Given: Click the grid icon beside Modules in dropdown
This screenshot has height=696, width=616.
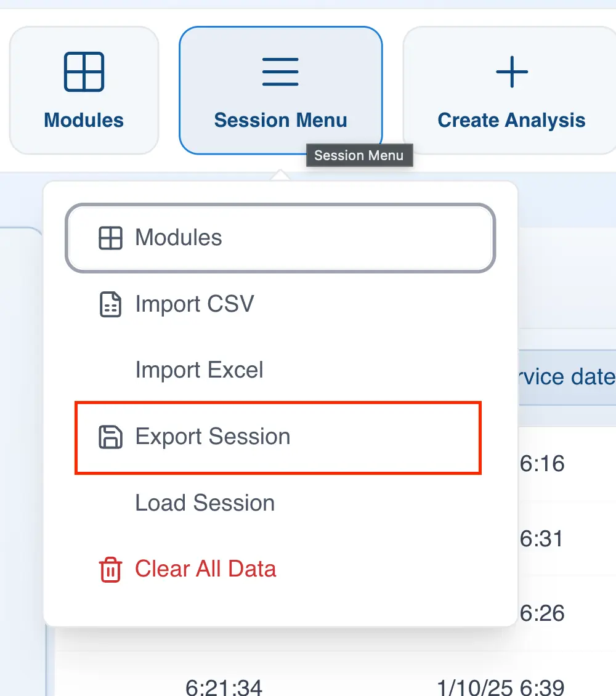Looking at the screenshot, I should [x=110, y=238].
